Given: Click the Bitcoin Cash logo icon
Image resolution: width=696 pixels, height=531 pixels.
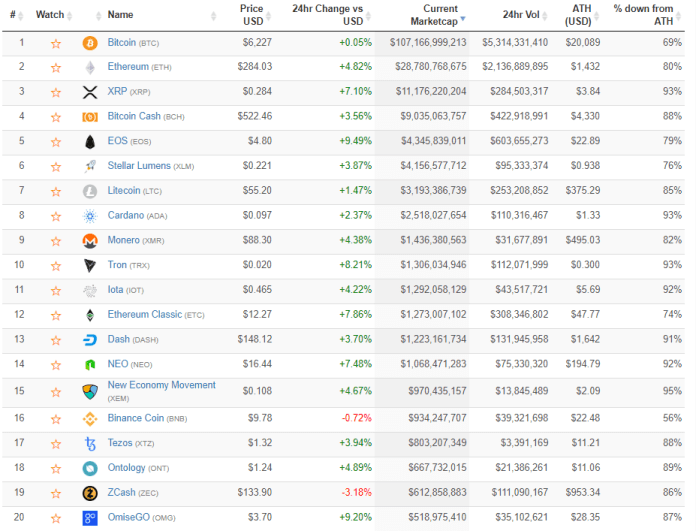Looking at the screenshot, I should (90, 117).
